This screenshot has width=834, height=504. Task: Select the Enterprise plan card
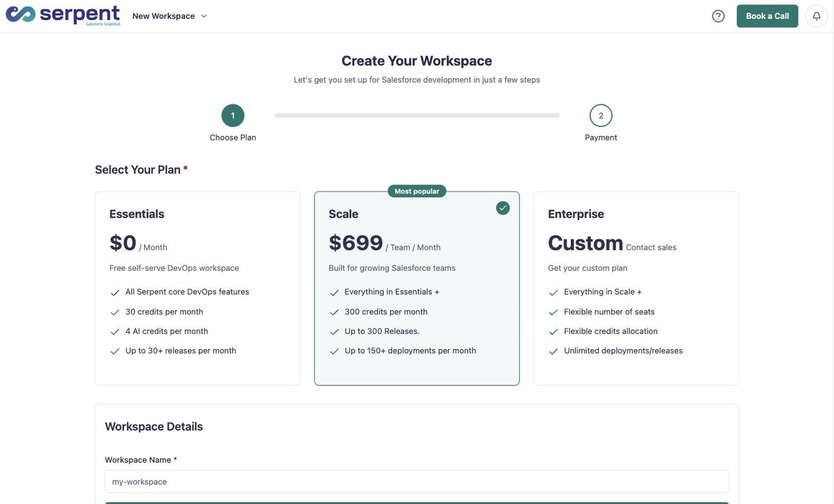coord(636,288)
